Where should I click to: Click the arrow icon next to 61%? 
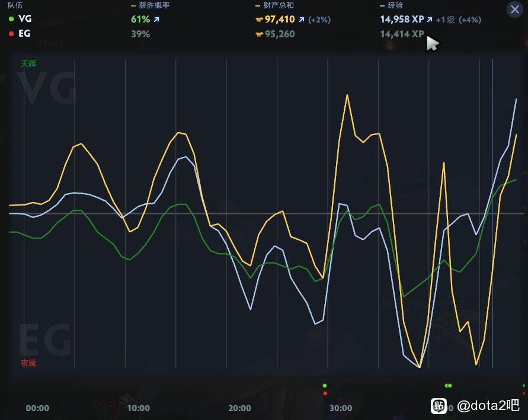(156, 20)
